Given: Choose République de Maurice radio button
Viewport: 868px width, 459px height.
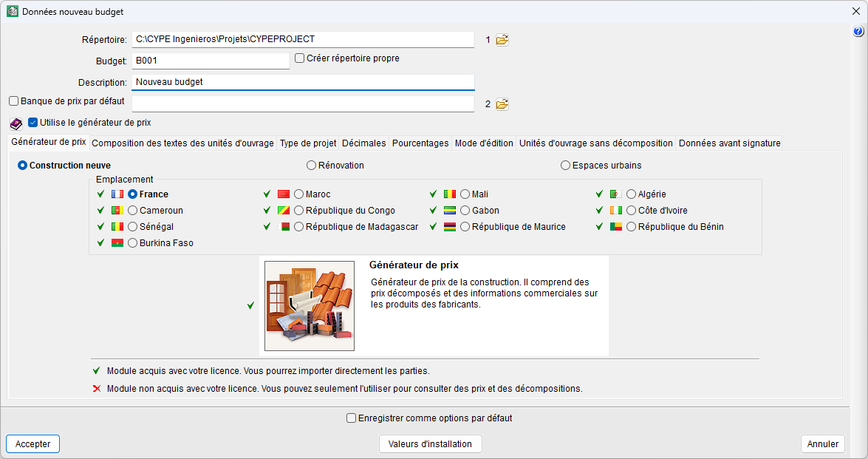Looking at the screenshot, I should click(x=465, y=226).
